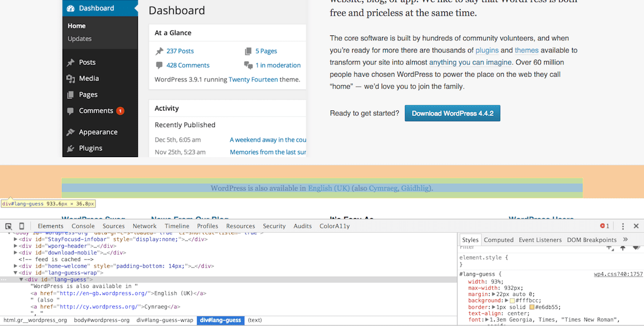This screenshot has height=326, width=644.
Task: Click the en-gb.wordpress.org href in DOM
Action: (103, 293)
